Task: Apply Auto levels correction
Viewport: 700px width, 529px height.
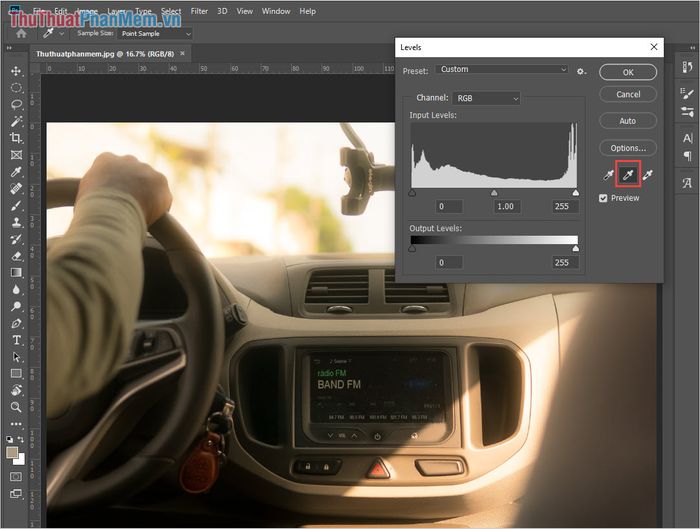Action: tap(628, 121)
